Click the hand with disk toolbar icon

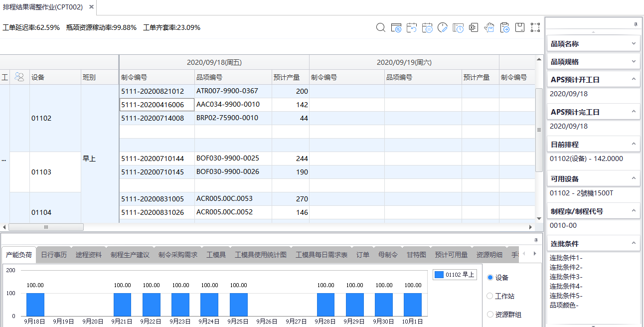(489, 28)
